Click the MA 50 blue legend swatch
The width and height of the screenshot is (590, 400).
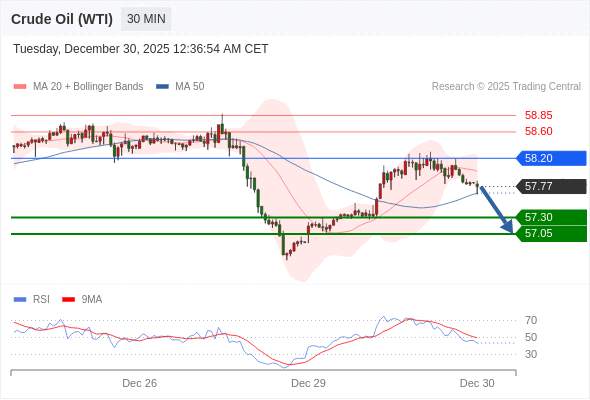coord(162,87)
